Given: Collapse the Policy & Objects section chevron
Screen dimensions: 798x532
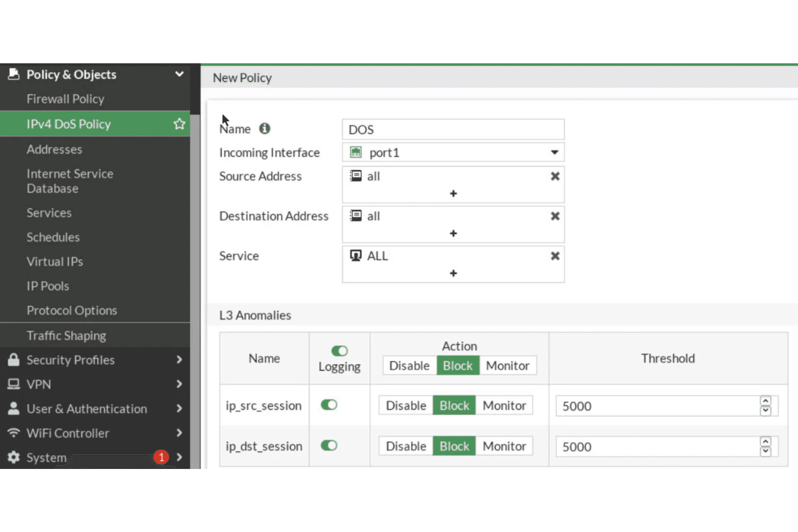Looking at the screenshot, I should [180, 74].
